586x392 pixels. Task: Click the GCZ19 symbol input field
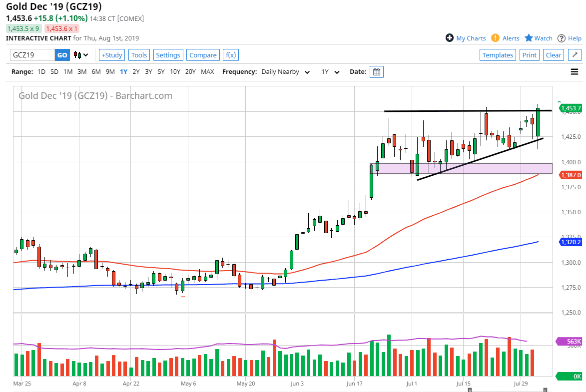tap(32, 55)
